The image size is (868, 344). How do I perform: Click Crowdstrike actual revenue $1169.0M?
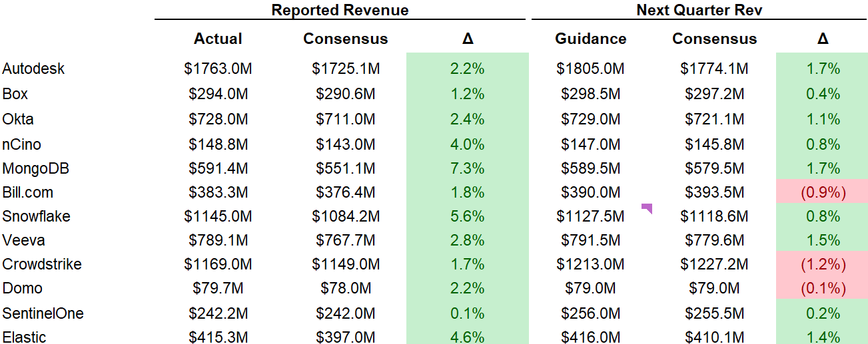(x=218, y=264)
